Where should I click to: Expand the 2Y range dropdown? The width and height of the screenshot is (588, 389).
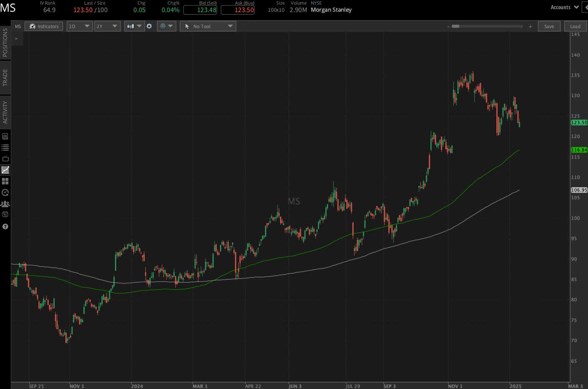tap(107, 26)
